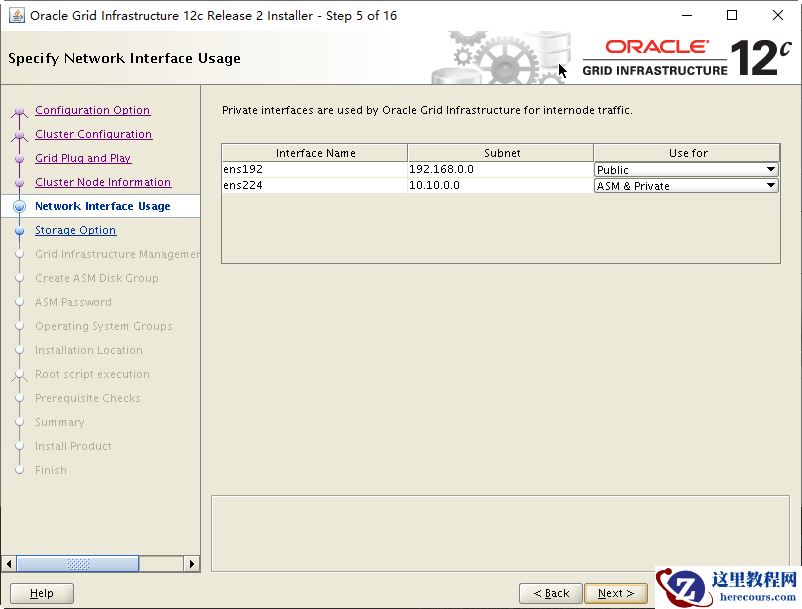This screenshot has width=802, height=609.
Task: Click the Network Interface Usage step bullet
Action: (19, 207)
